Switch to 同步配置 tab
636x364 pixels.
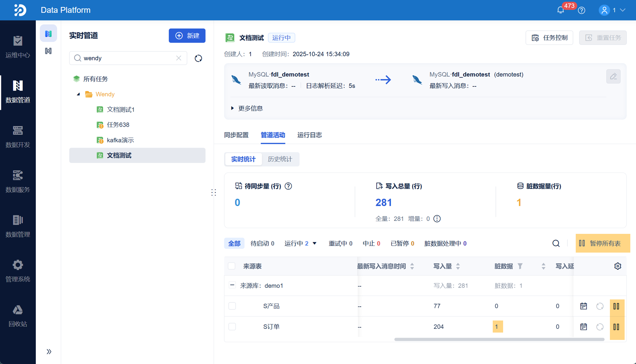[236, 135]
